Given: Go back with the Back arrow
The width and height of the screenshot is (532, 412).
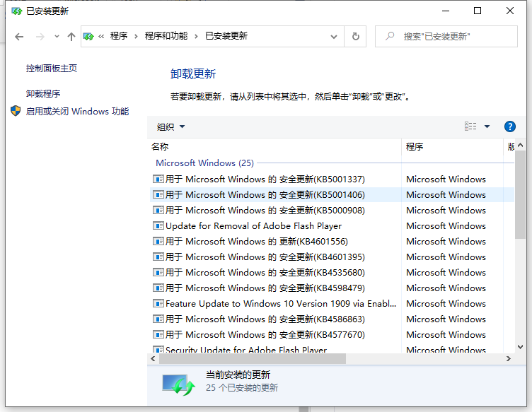Looking at the screenshot, I should click(x=19, y=37).
